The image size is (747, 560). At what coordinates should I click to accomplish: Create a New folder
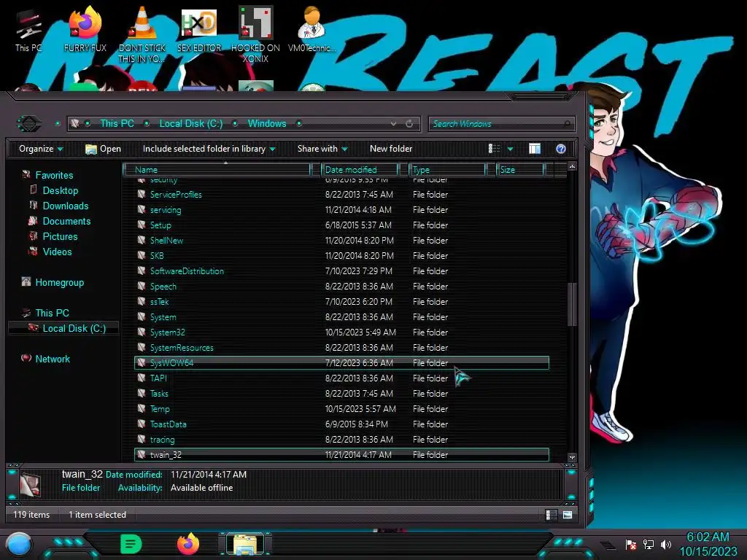pyautogui.click(x=391, y=149)
